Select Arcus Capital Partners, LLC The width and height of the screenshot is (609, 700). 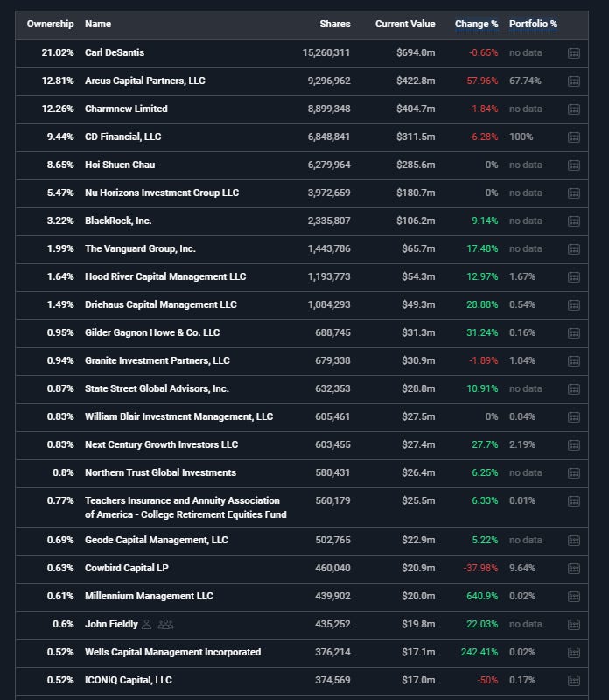pyautogui.click(x=145, y=80)
